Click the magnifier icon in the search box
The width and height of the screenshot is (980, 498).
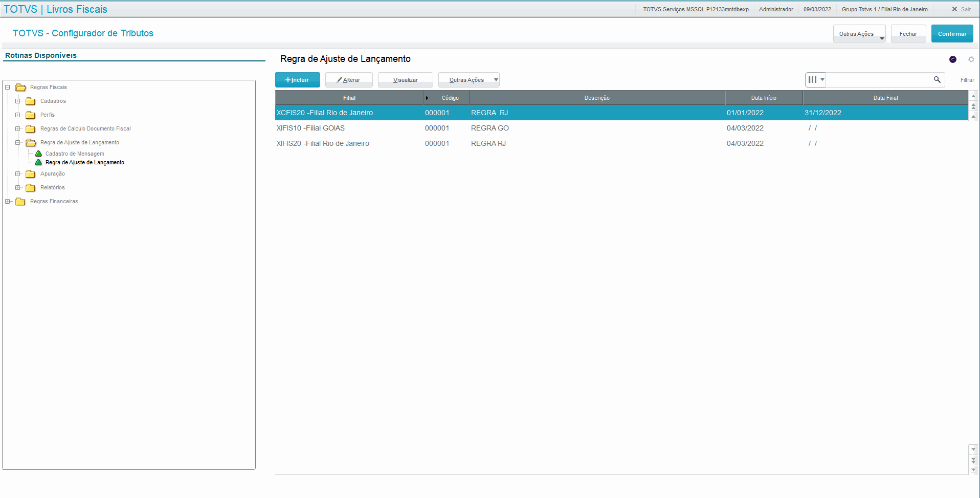point(937,80)
